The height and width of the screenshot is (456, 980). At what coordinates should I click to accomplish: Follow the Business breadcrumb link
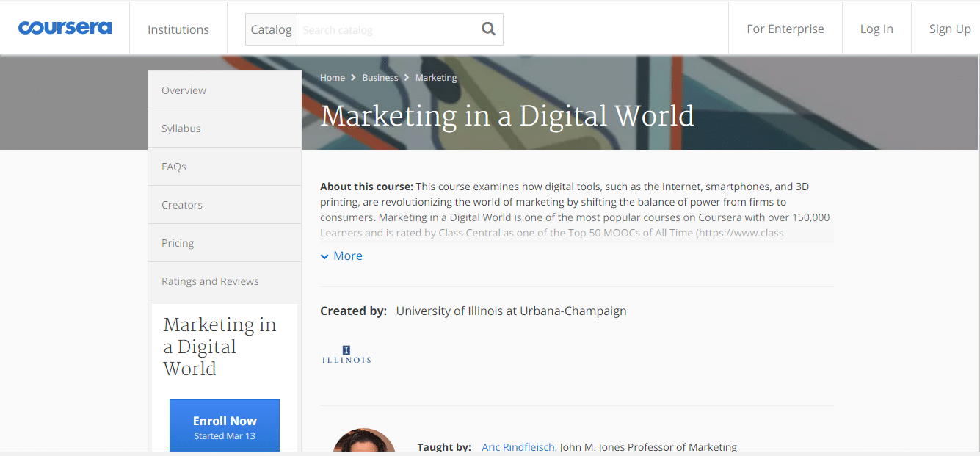click(380, 78)
